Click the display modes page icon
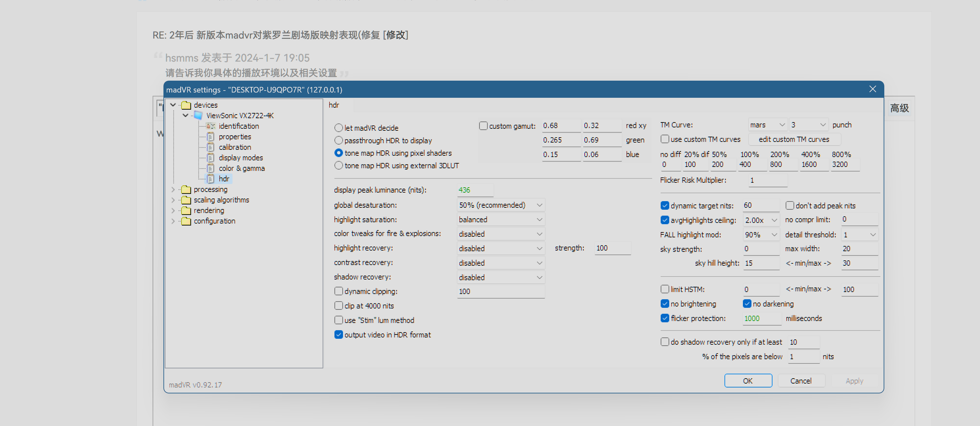980x426 pixels. click(x=211, y=158)
